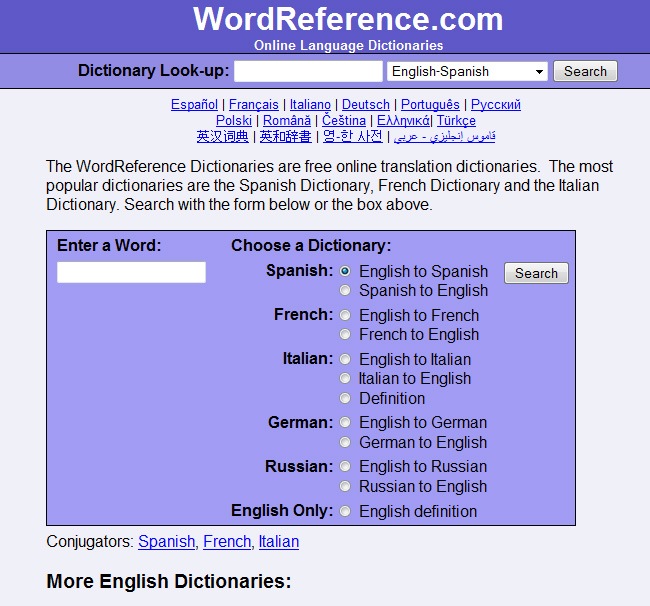Pick the Italian to English dictionary
Viewport: 650px width, 606px height.
345,378
